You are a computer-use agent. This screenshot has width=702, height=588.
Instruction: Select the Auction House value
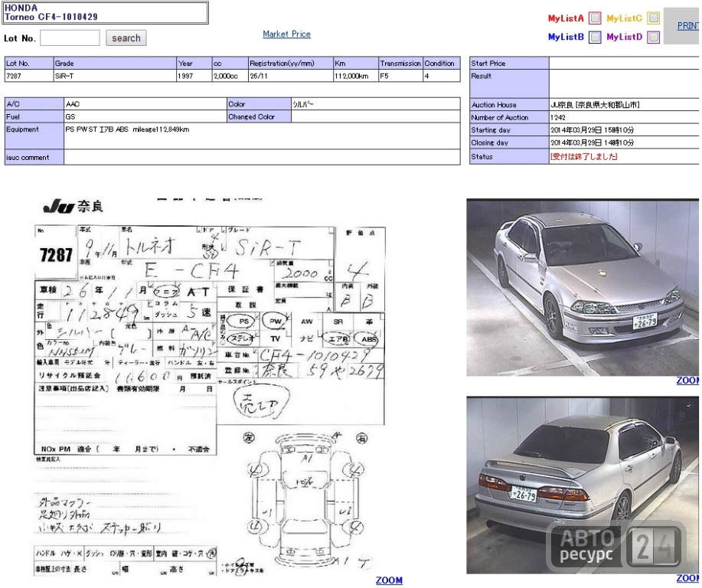coord(595,105)
